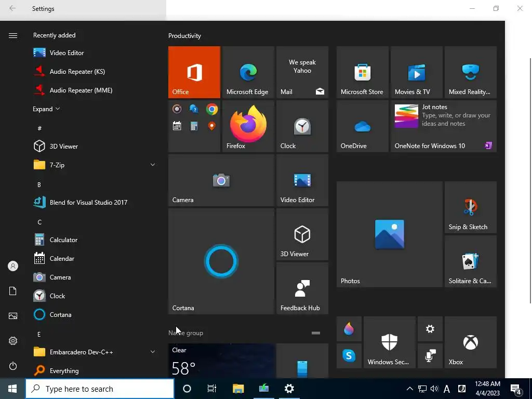Open Cortana tile
The image size is (532, 399).
point(221,261)
